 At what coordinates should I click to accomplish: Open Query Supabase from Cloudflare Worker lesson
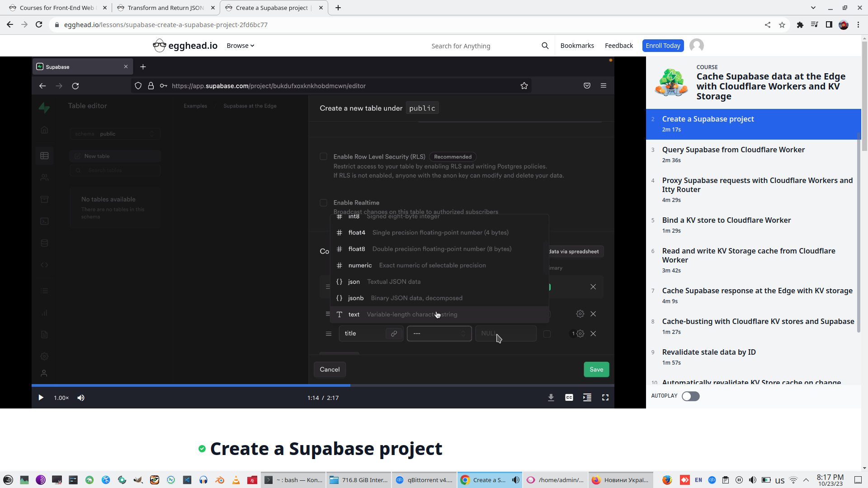(733, 150)
